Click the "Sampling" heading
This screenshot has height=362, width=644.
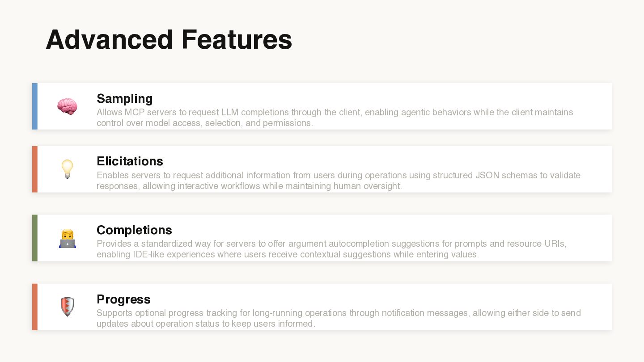click(124, 98)
